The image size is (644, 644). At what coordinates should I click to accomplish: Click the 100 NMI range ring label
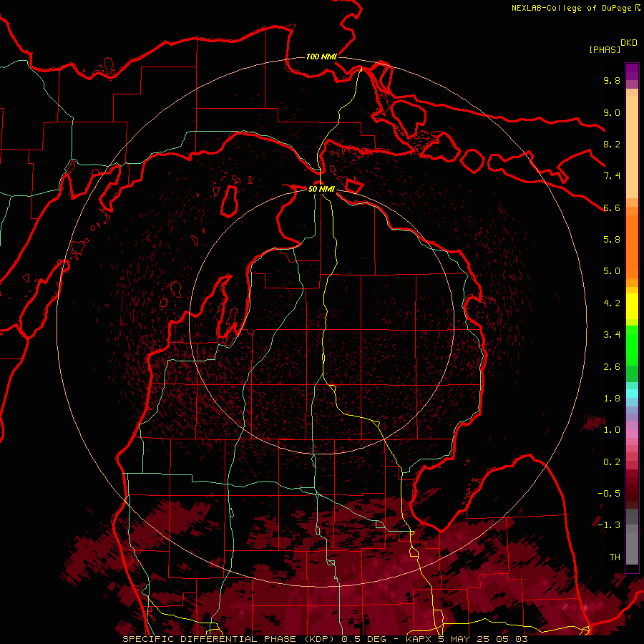pos(321,57)
